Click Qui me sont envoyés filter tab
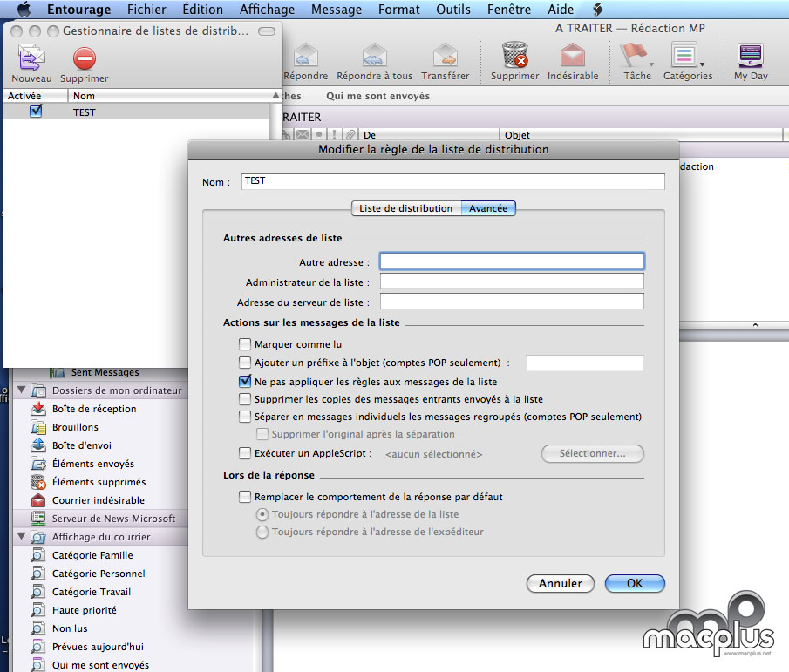 [x=377, y=96]
